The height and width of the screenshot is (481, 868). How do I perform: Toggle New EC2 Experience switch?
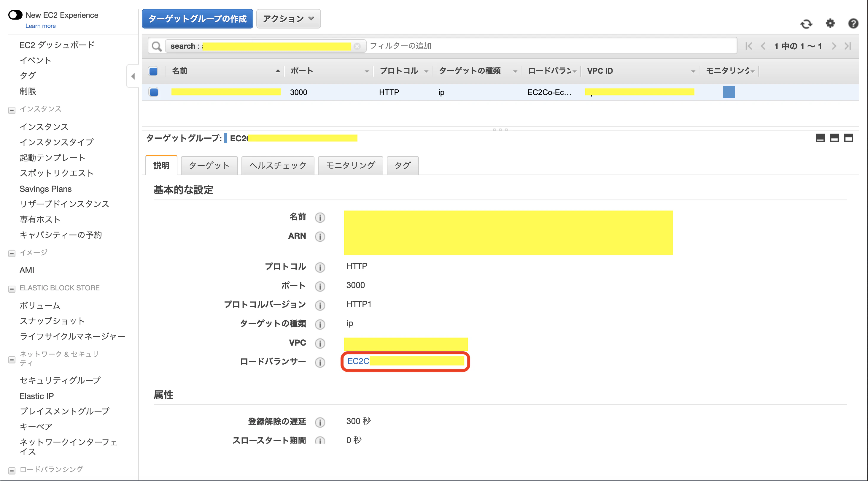tap(15, 15)
